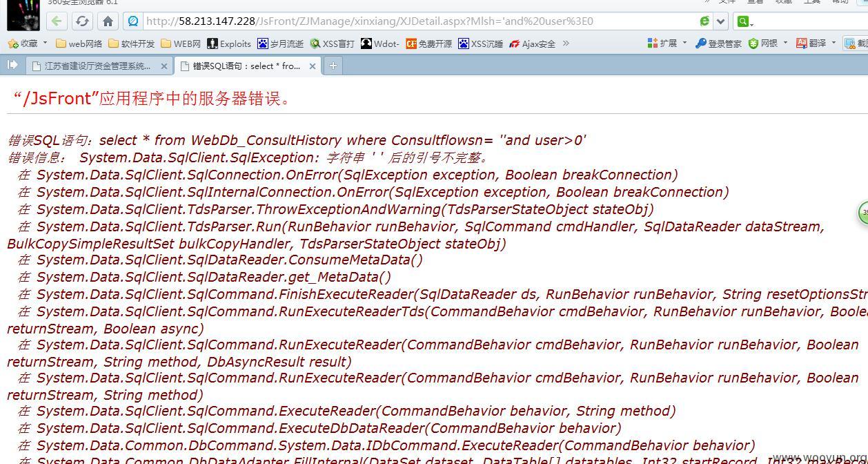This screenshot has height=464, width=868.
Task: Open the web网络 bookmark folder
Action: pos(79,43)
